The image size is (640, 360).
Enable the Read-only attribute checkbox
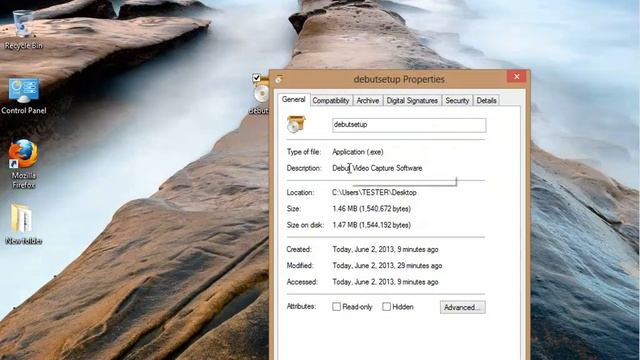336,307
